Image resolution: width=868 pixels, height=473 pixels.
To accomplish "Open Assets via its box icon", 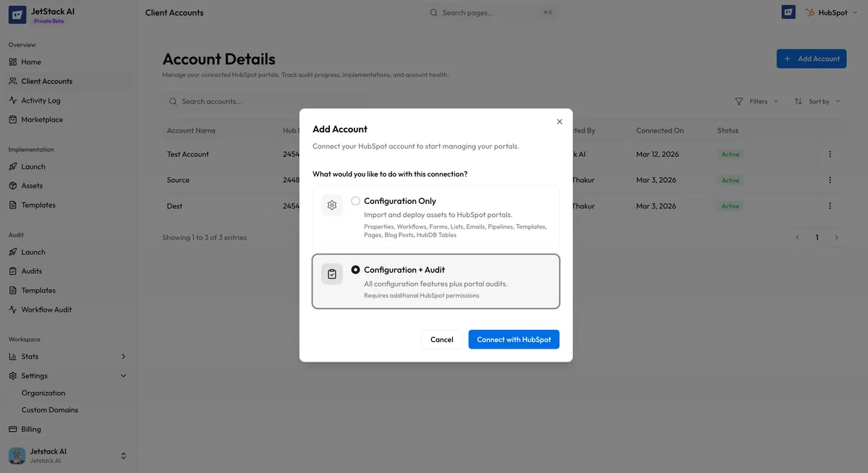I will tap(13, 185).
